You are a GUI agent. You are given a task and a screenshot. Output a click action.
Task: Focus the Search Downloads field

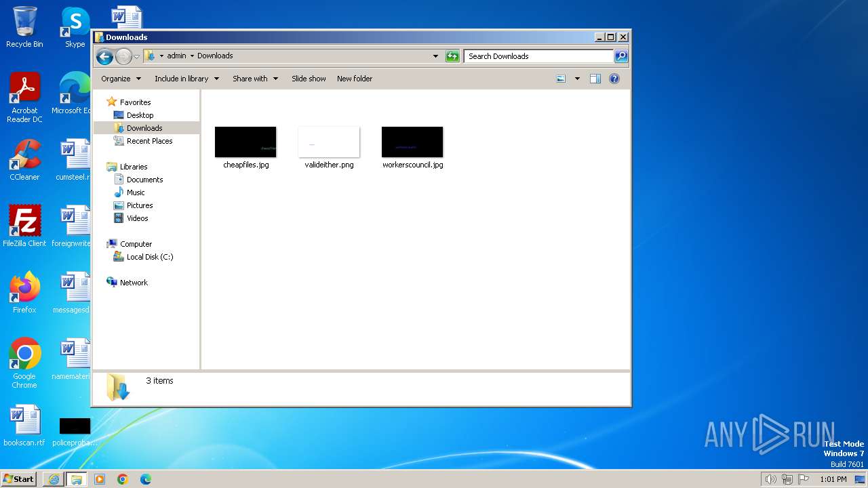539,56
